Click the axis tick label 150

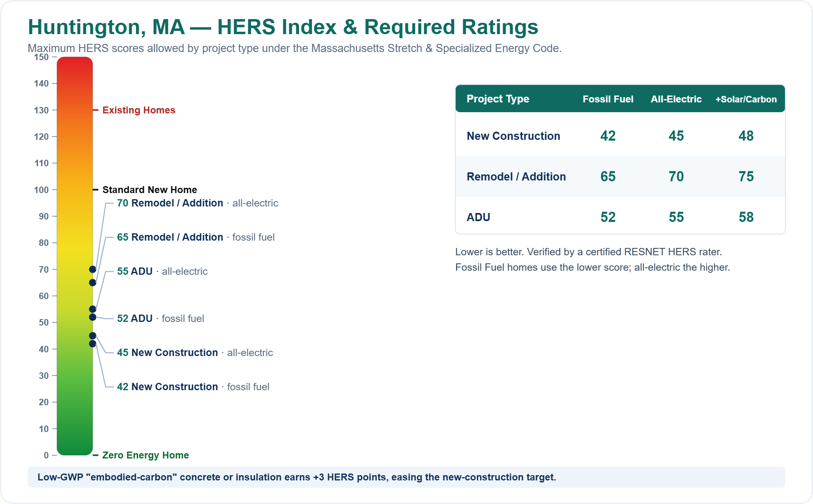41,57
